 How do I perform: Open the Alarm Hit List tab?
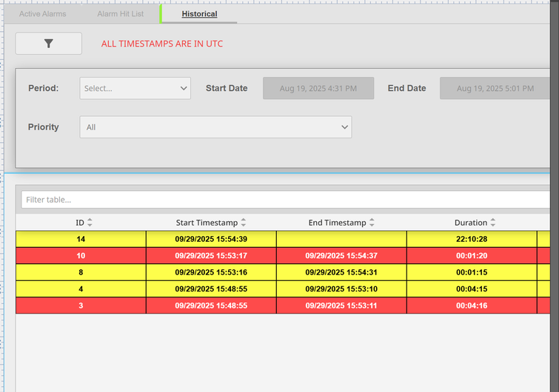121,14
